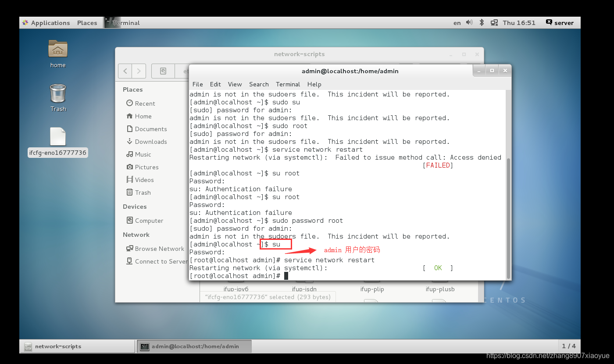Select Pictures in the Places sidebar

(x=143, y=167)
